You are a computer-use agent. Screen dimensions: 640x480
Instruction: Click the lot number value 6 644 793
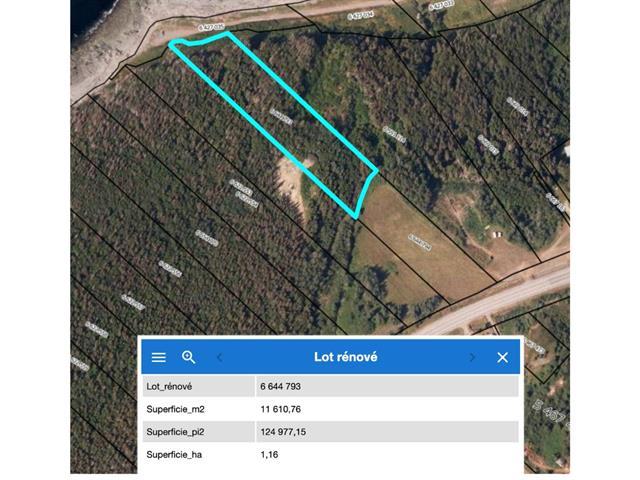click(x=282, y=386)
